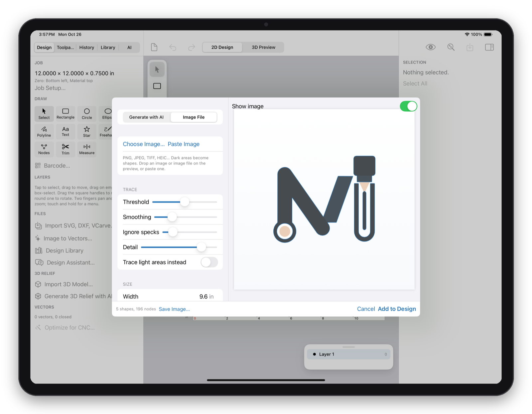This screenshot has width=532, height=414.
Task: Cancel the image trace dialog
Action: 366,309
